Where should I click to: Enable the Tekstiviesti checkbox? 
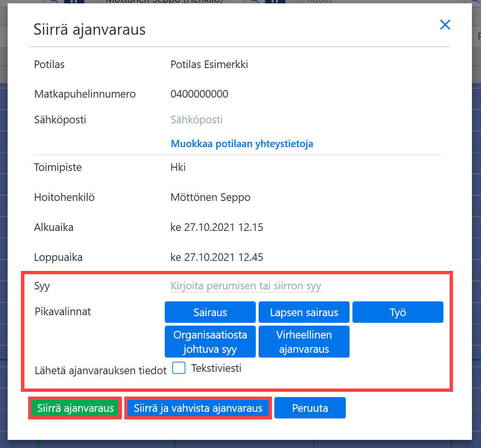[x=179, y=368]
